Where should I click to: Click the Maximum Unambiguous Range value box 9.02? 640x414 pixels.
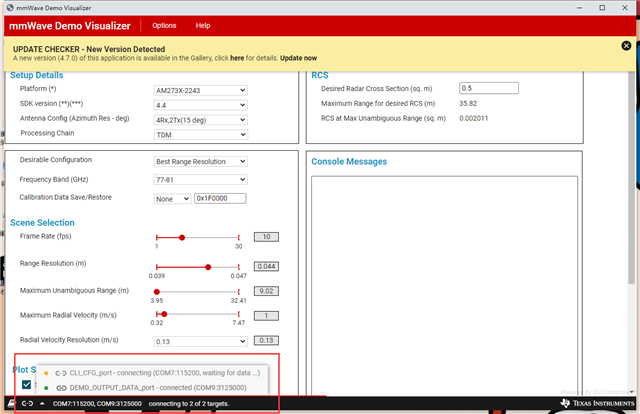point(267,291)
